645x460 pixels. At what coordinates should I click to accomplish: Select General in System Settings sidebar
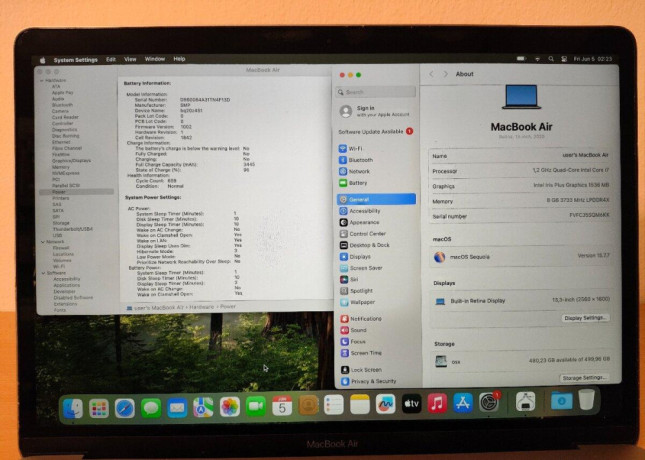pos(376,200)
